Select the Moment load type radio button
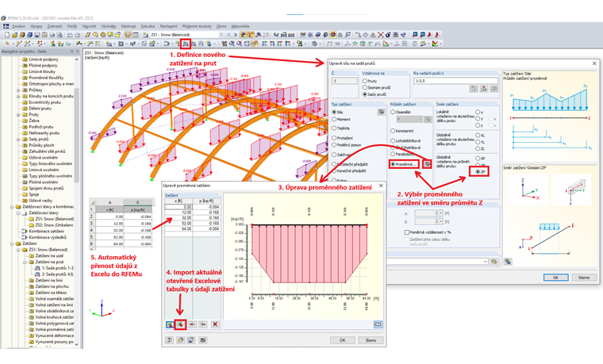The height and width of the screenshot is (364, 603). tap(334, 119)
